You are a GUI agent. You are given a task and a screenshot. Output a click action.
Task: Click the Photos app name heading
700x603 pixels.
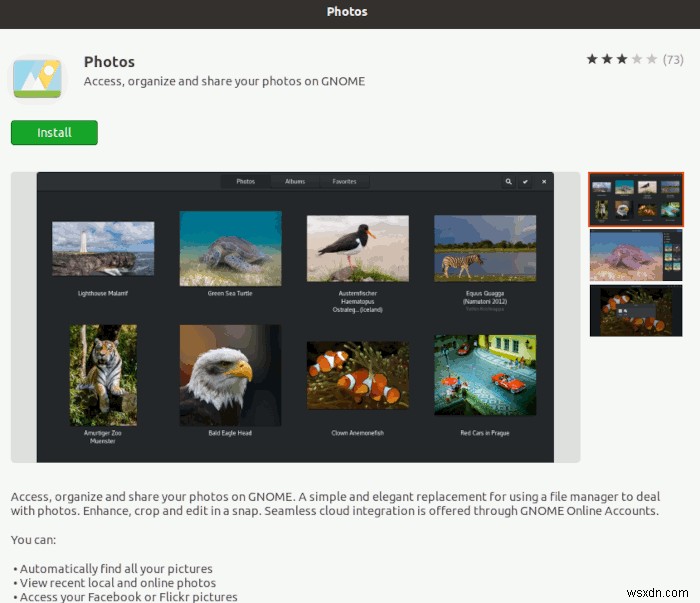tap(109, 62)
